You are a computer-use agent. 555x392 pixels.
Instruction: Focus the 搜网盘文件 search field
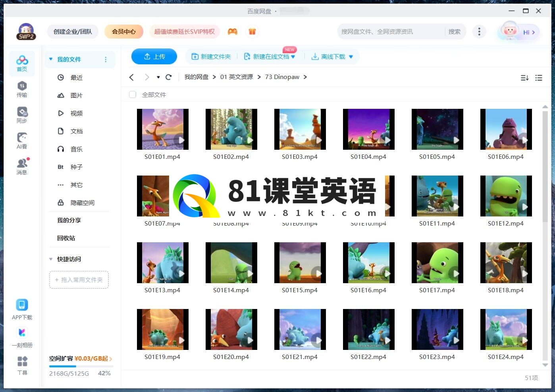[x=391, y=31]
